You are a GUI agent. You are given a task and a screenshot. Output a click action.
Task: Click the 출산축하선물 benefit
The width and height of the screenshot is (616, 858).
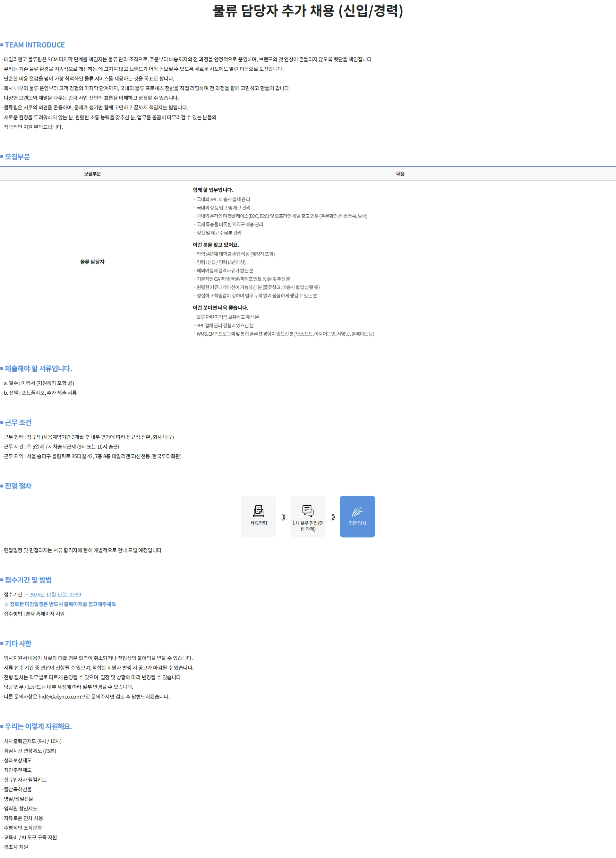click(18, 789)
